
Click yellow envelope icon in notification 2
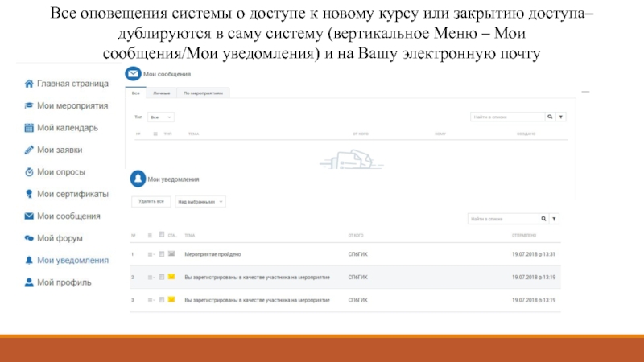171,277
